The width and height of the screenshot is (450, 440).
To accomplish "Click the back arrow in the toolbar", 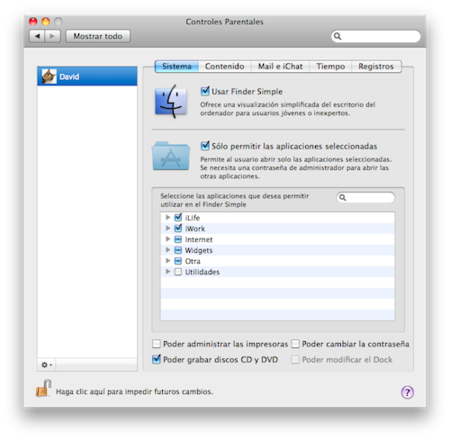I will (37, 36).
